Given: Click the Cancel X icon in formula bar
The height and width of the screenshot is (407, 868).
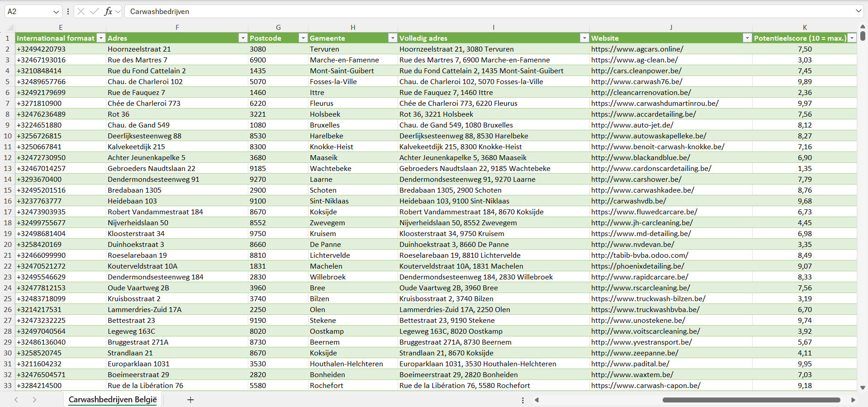Looking at the screenshot, I should (81, 11).
